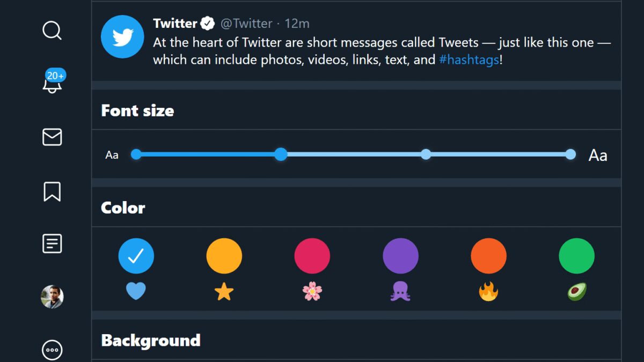Set the font size slider to largest
The image size is (644, 362).
[x=570, y=154]
